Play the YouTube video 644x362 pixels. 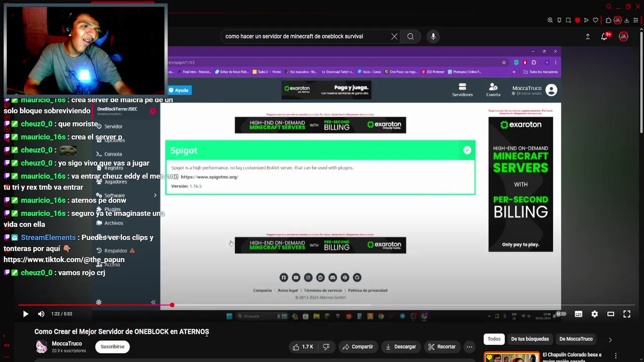[25, 314]
